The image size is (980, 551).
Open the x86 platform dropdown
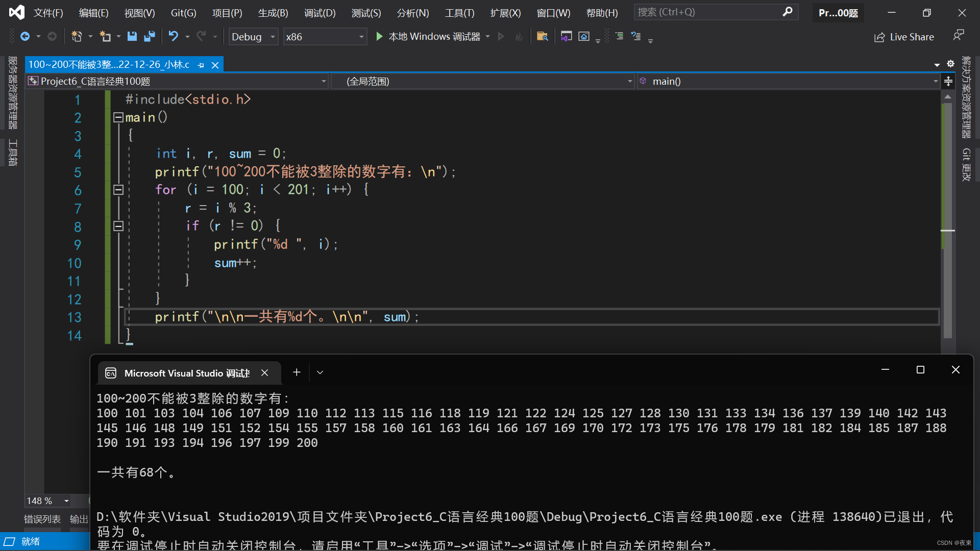361,36
